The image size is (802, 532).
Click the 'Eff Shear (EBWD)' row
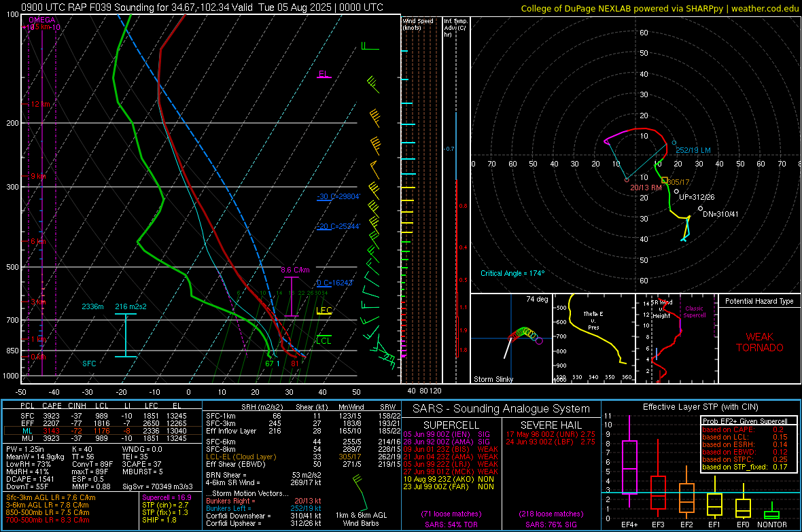[x=303, y=464]
